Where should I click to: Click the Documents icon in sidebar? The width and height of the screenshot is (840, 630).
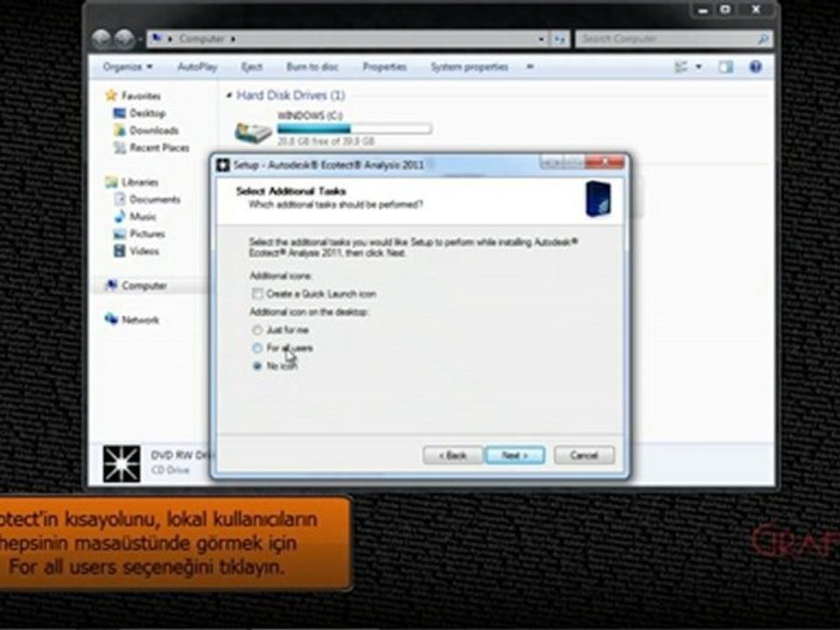click(x=120, y=199)
